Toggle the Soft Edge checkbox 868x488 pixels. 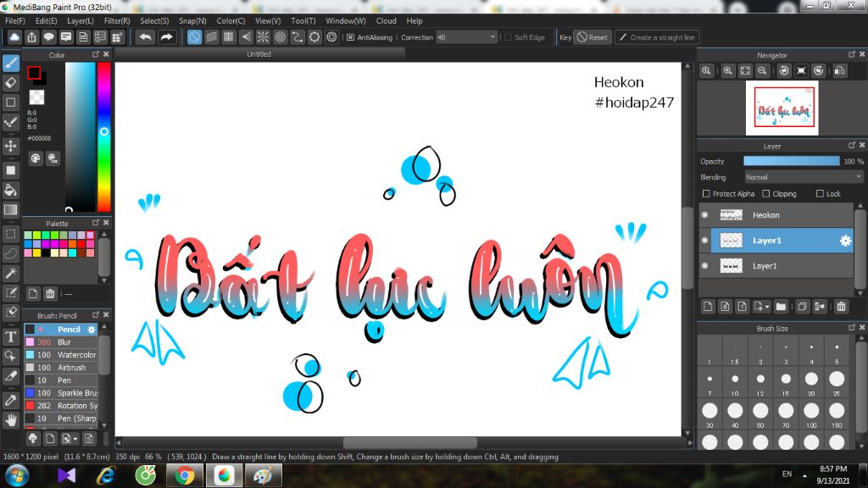[509, 37]
